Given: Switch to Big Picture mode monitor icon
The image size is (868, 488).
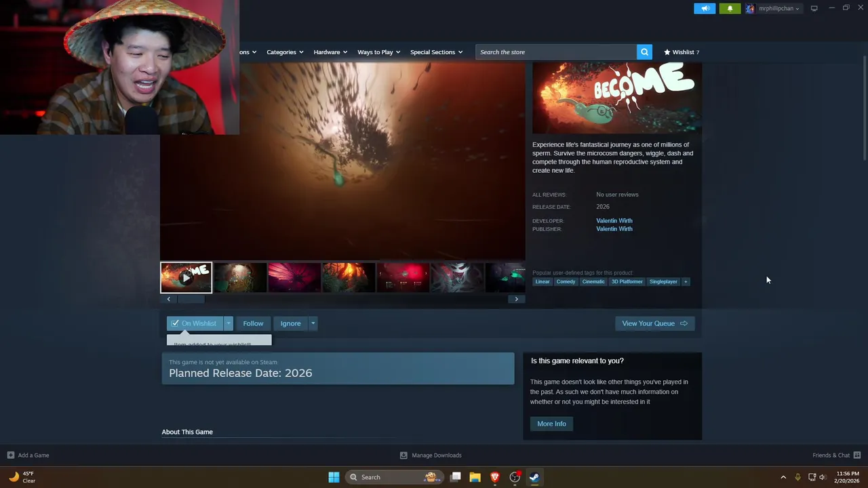Looking at the screenshot, I should point(814,8).
